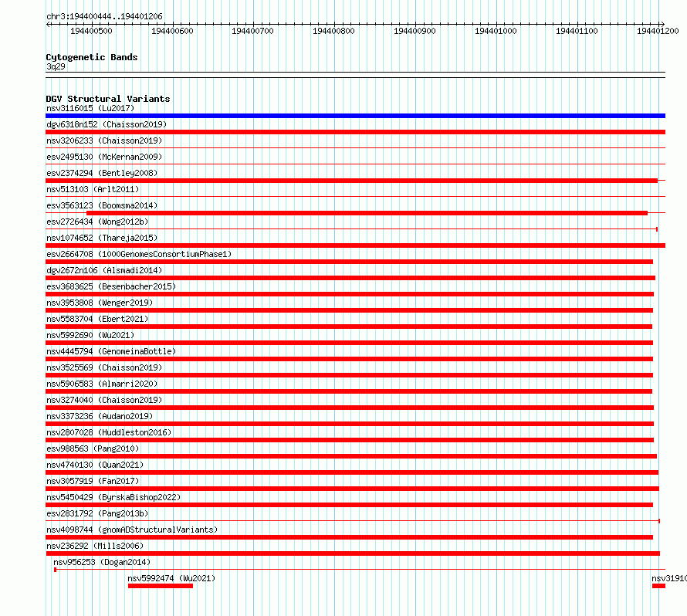
Task: Open the DGV Structural Variants track heading
Action: 108,99
